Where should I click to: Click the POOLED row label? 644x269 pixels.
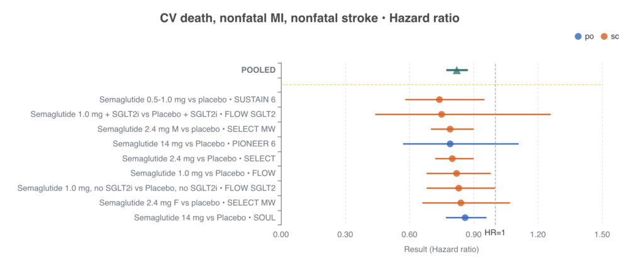tap(258, 70)
